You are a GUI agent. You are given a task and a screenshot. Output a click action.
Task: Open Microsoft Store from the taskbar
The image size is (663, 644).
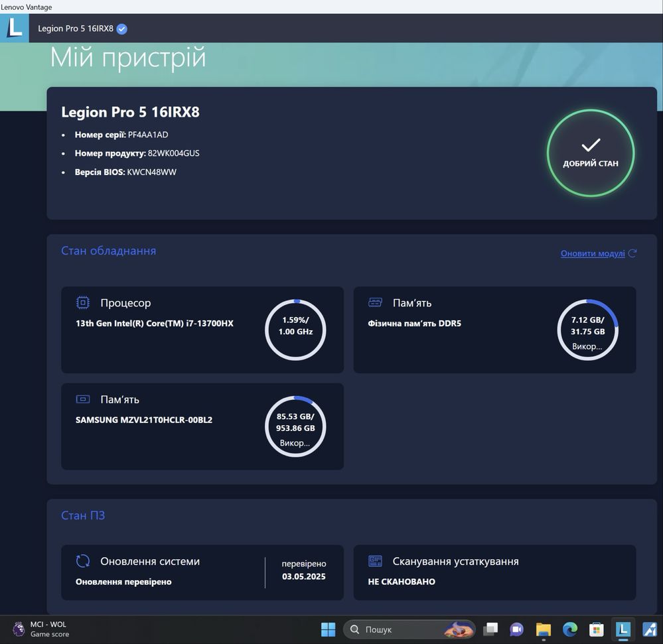point(596,629)
